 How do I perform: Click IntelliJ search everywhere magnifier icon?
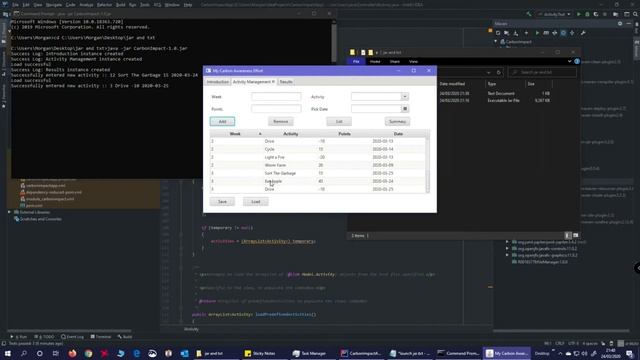pos(635,14)
